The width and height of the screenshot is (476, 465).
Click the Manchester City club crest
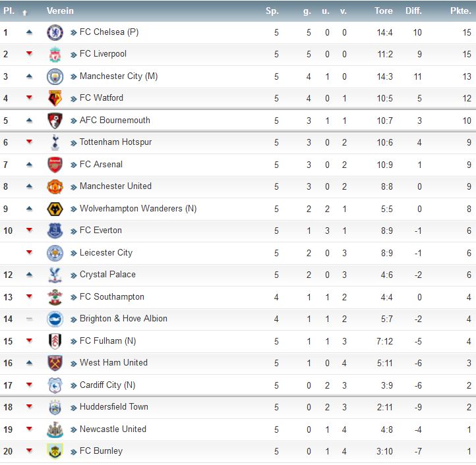click(55, 76)
